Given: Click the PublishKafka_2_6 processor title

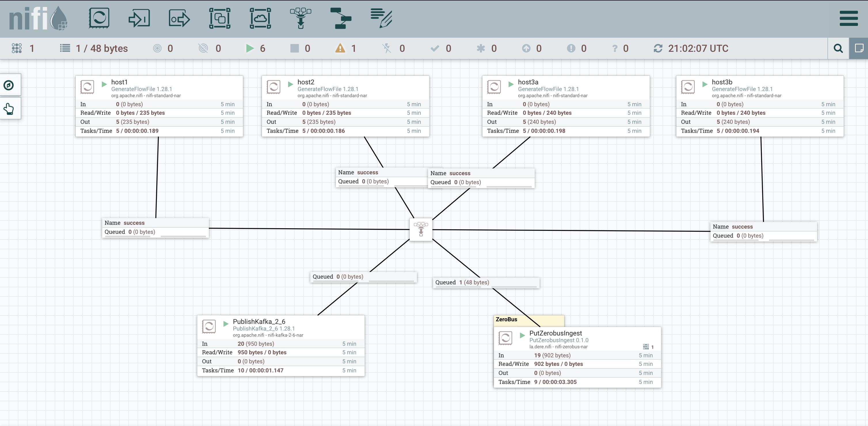Looking at the screenshot, I should tap(259, 322).
